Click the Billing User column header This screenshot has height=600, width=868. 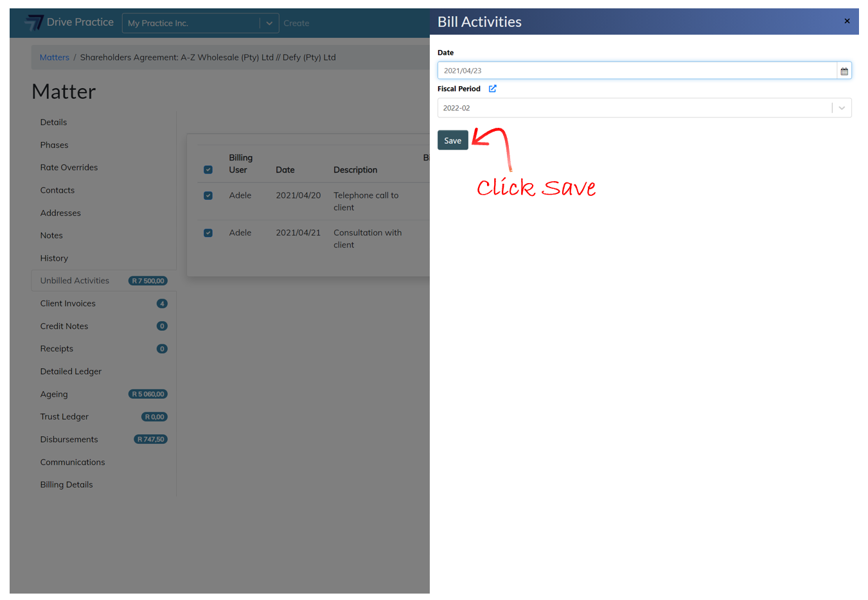(241, 164)
